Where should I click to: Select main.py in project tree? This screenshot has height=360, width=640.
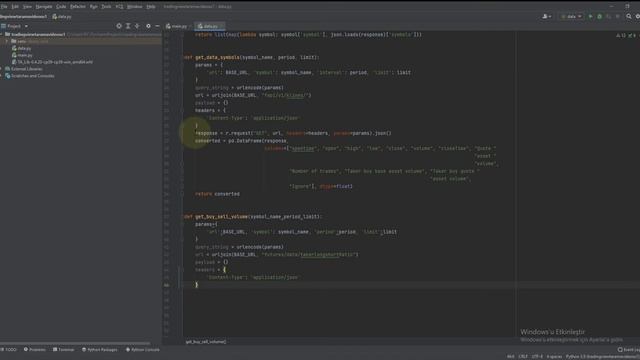pos(22,55)
